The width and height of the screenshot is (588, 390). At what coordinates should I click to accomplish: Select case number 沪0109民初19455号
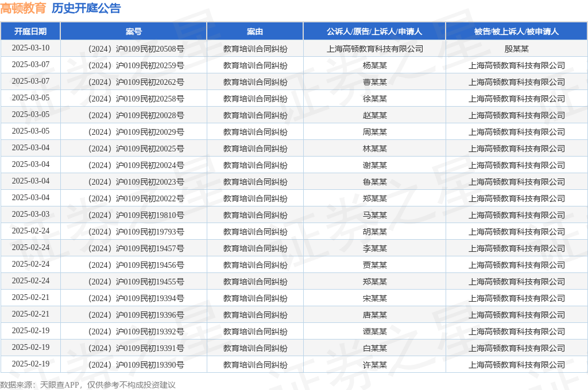150,282
